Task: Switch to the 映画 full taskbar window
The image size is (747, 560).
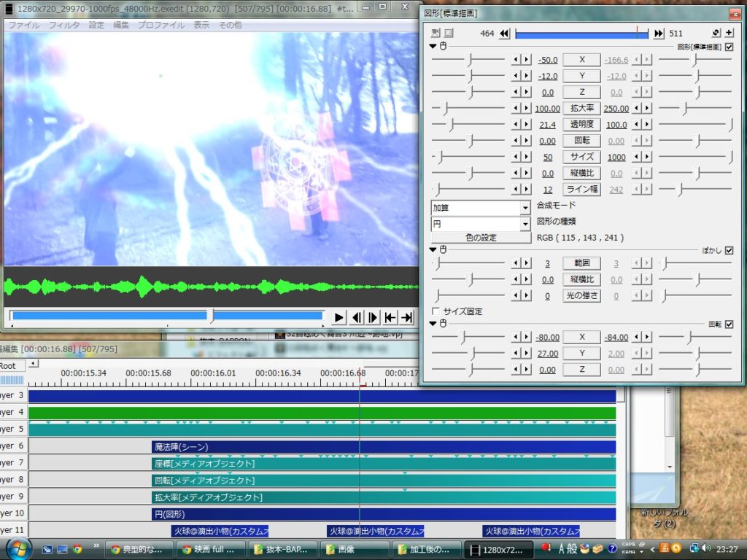Action: click(210, 550)
